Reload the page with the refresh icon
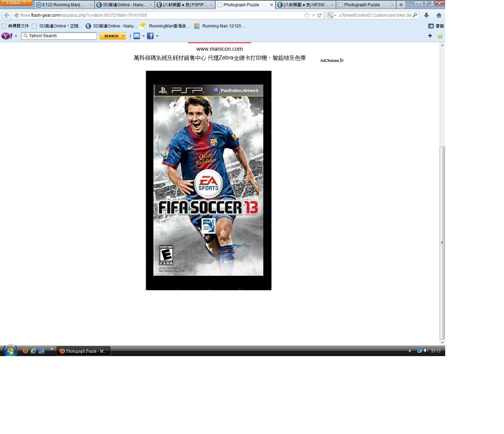Viewport: 504px width, 434px height. click(x=319, y=15)
